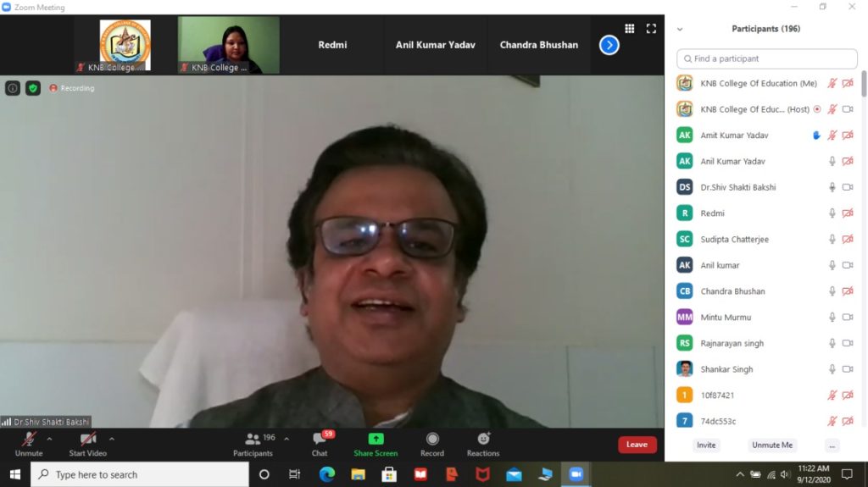
Task: Show hidden system tray icons
Action: (x=739, y=474)
